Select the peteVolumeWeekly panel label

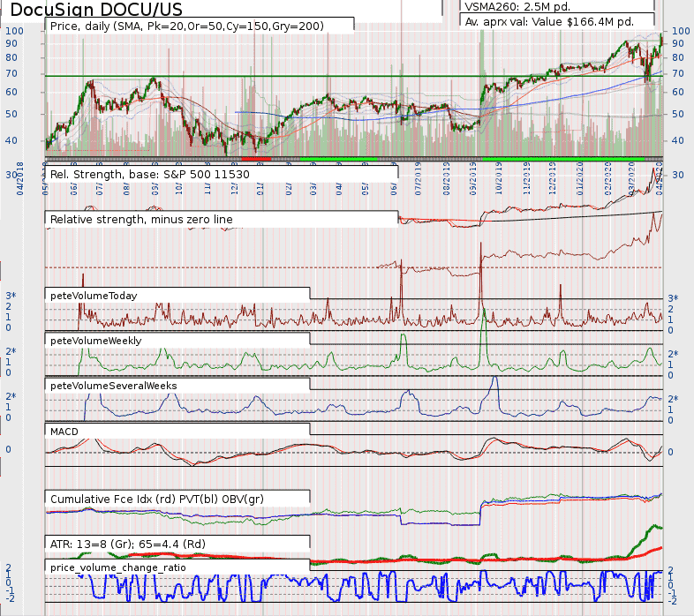96,341
